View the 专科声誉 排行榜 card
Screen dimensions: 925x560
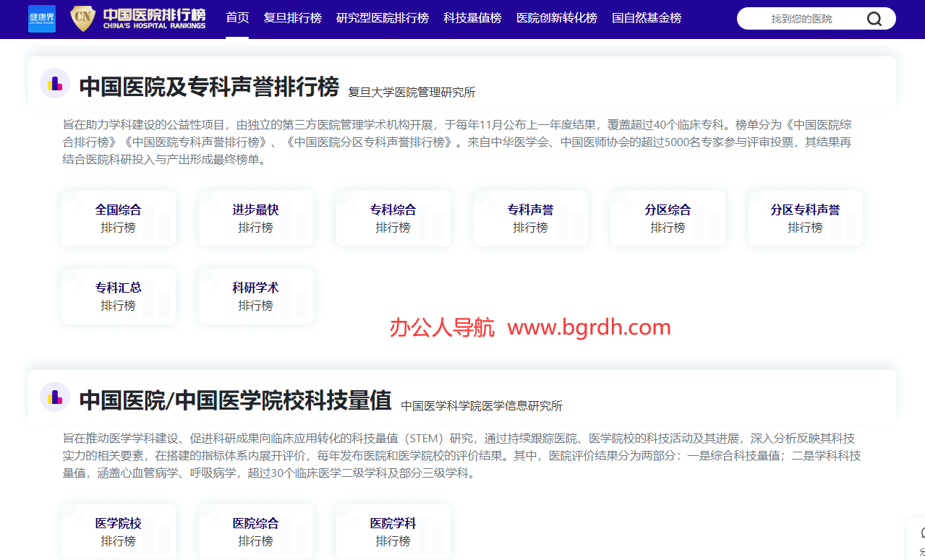pos(531,218)
